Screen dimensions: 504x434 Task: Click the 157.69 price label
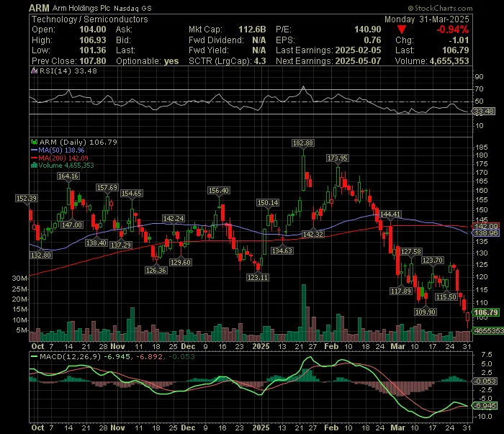coord(107,187)
